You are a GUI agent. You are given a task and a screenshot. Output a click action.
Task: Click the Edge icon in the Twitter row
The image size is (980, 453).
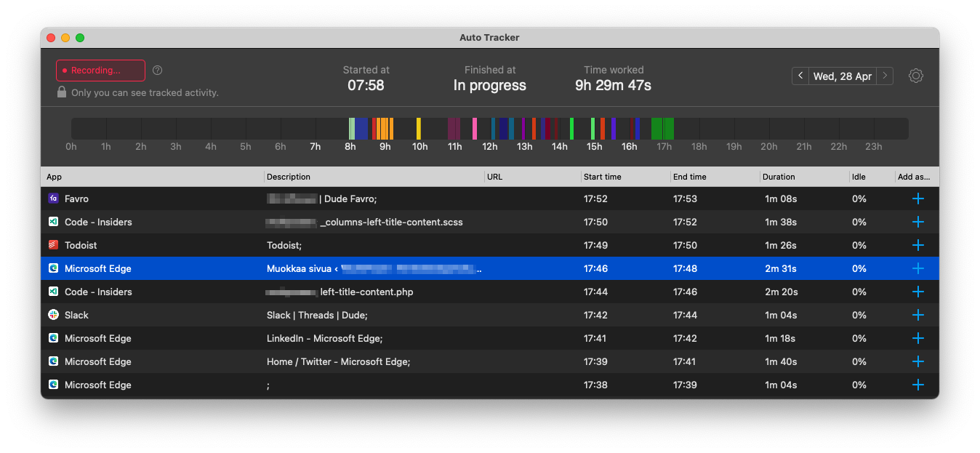[53, 361]
